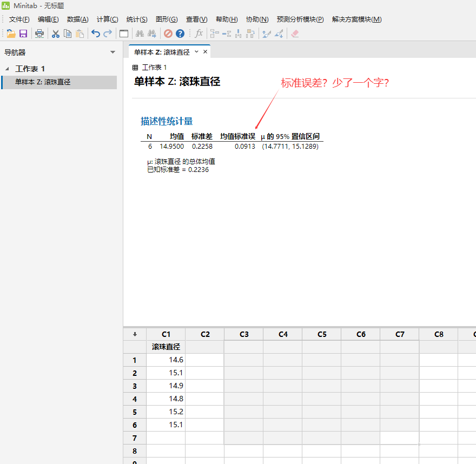
Task: Open the 计算(C) menu
Action: (x=107, y=19)
